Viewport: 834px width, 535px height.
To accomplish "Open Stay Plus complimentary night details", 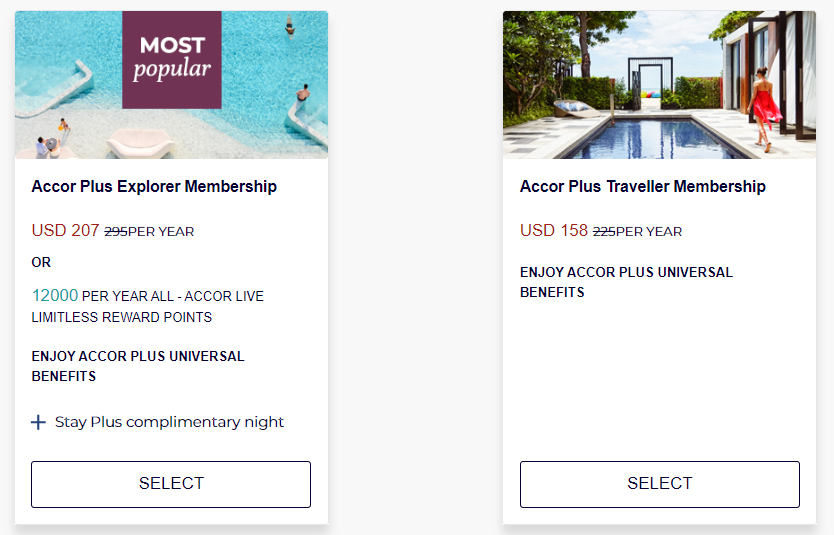I will pos(169,422).
